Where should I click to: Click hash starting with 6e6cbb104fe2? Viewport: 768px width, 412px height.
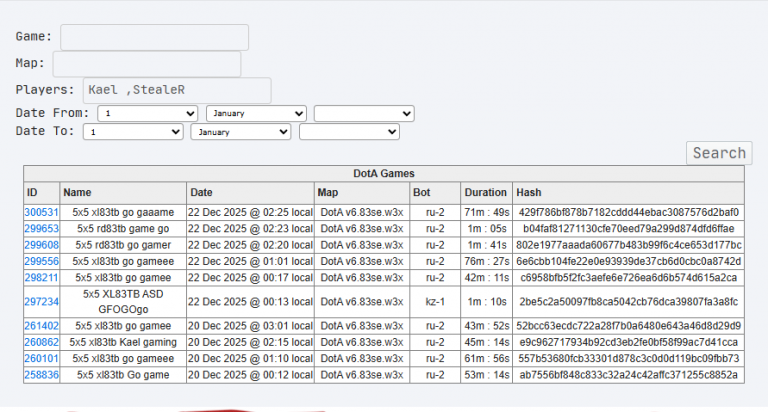coord(628,262)
